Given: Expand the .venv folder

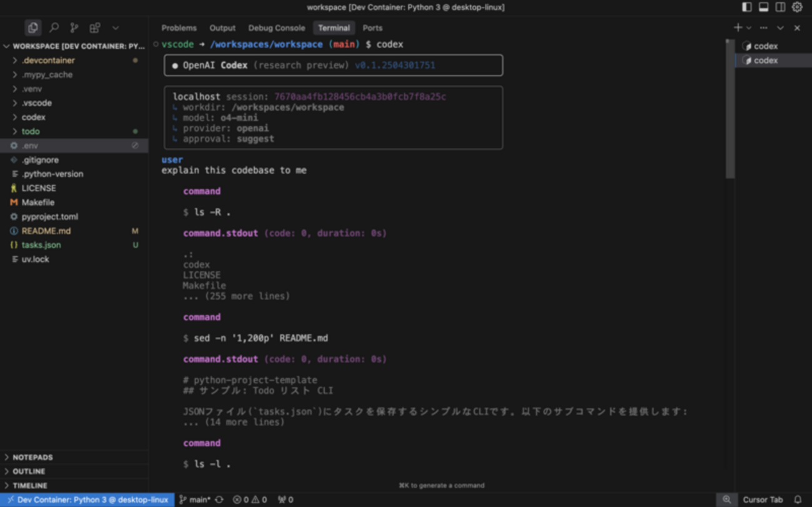Looking at the screenshot, I should click(74, 89).
